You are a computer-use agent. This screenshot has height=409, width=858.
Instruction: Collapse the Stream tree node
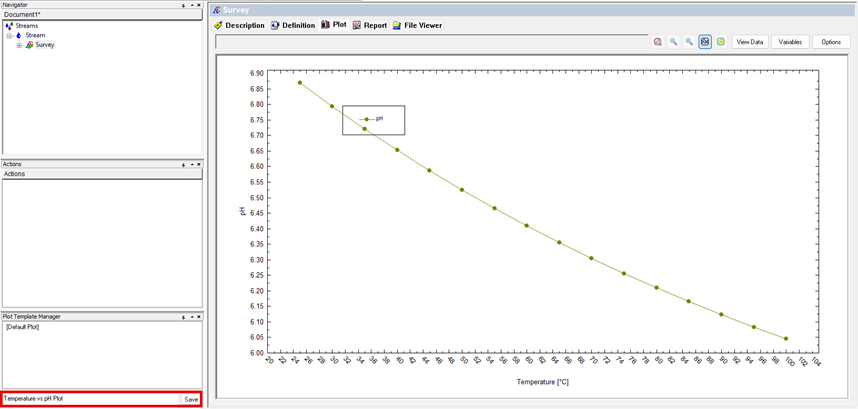(9, 35)
